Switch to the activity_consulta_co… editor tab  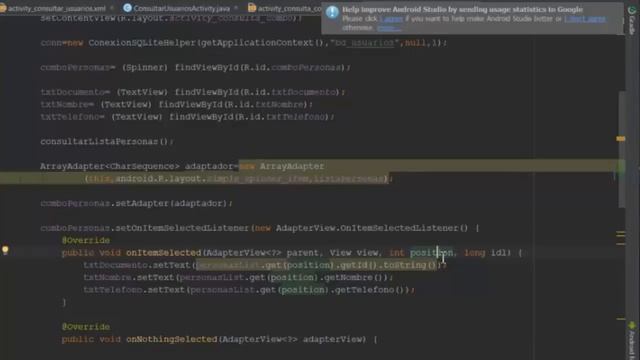[x=285, y=8]
